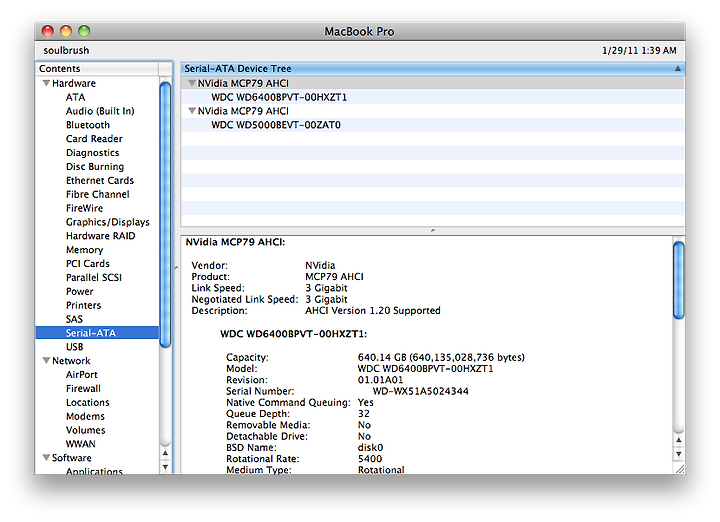This screenshot has width=720, height=522.
Task: Open WWAN entry
Action: point(80,444)
